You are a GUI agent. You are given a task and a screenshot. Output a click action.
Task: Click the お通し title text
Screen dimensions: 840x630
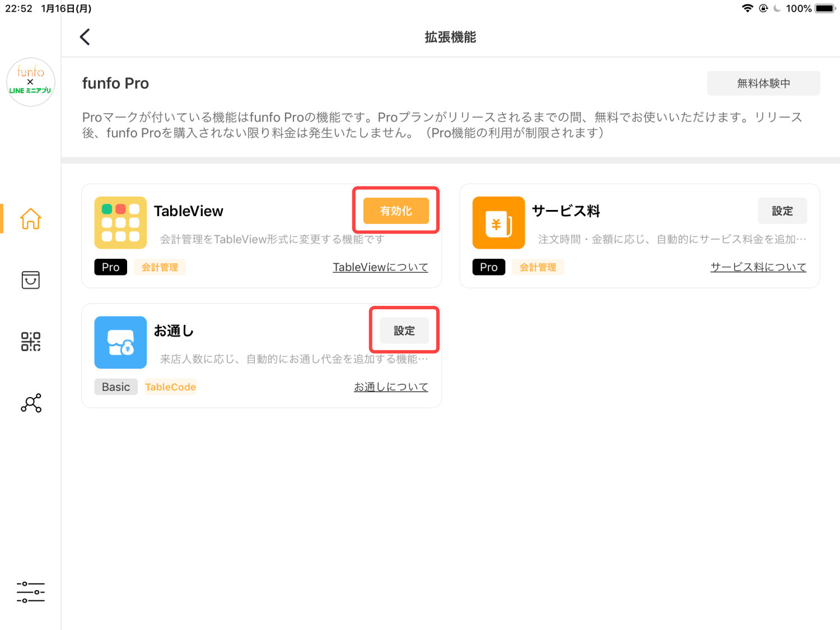click(x=174, y=331)
